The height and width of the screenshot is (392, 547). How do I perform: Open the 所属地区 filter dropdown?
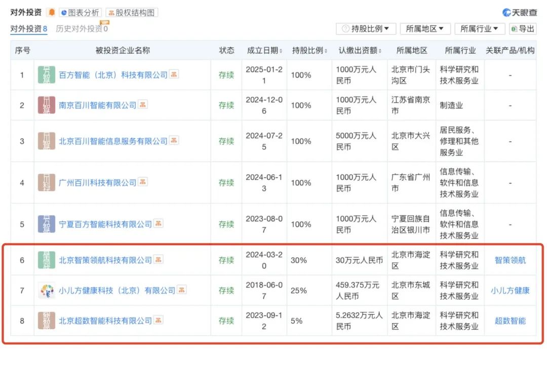click(425, 29)
